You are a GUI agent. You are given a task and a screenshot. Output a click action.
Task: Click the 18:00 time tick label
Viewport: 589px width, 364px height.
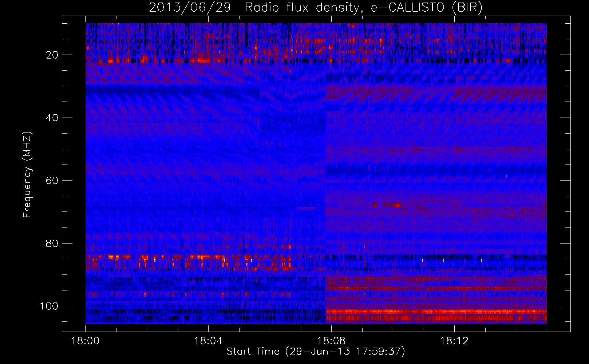(x=86, y=341)
